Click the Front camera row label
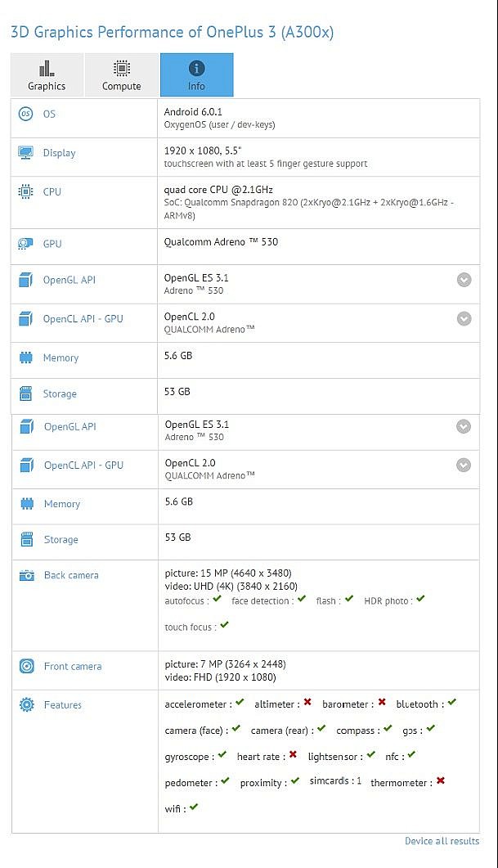The width and height of the screenshot is (498, 868). (73, 667)
